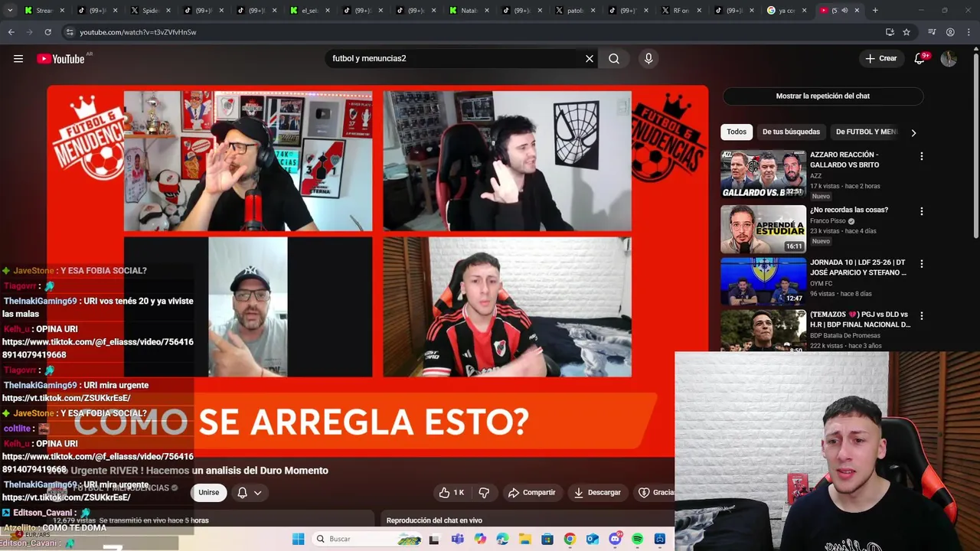Open the Windows Start menu
Screen dimensions: 980x551
[299, 540]
